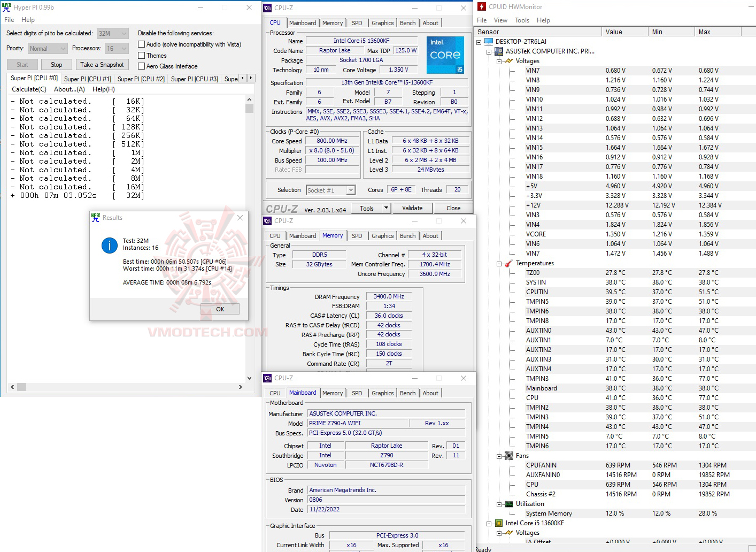Screen dimensions: 756x552
Task: Click the Utilization icon in HWMonitor
Action: pyautogui.click(x=508, y=503)
